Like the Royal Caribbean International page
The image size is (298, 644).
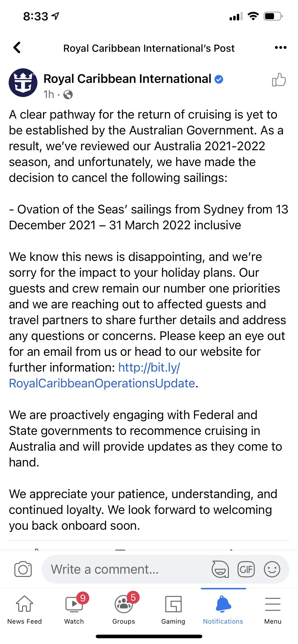click(x=279, y=80)
